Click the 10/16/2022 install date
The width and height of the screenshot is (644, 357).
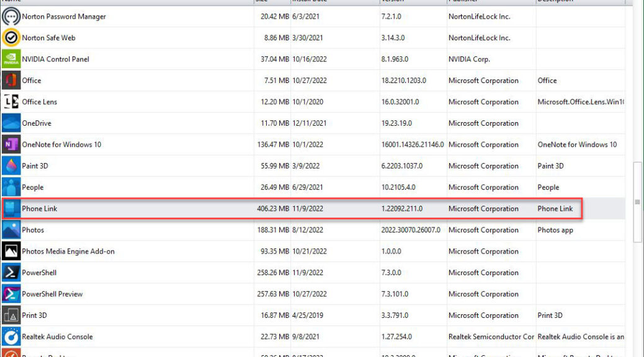[x=310, y=59]
